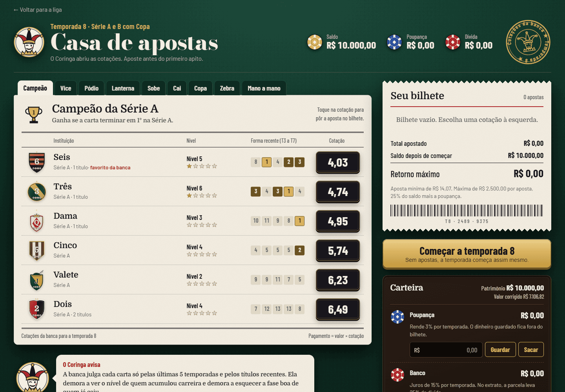Select the Campeão tab
Image resolution: width=565 pixels, height=392 pixels.
coord(35,88)
